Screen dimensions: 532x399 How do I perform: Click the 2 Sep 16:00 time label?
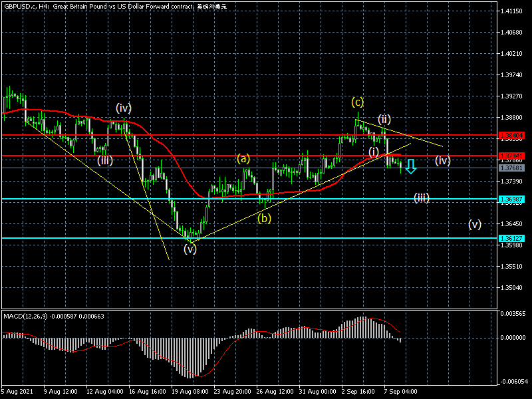(x=358, y=392)
